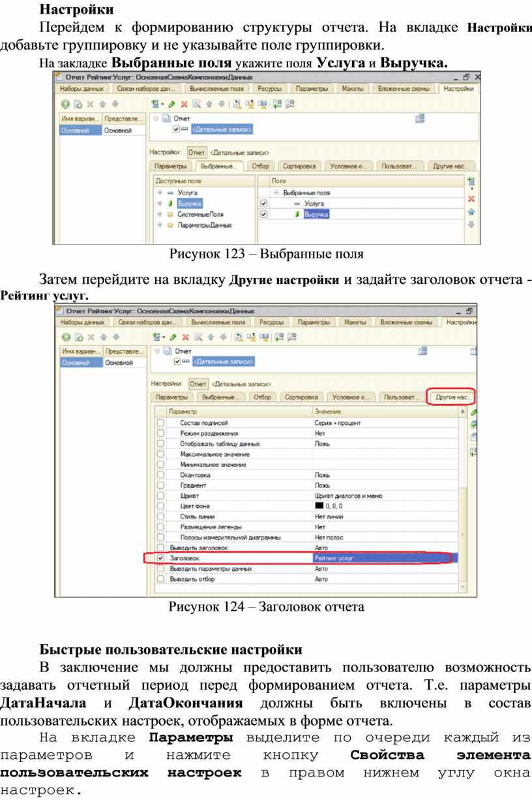The image size is (532, 800).
Task: Expand Выручка in Доступные поля
Action: pos(160,204)
